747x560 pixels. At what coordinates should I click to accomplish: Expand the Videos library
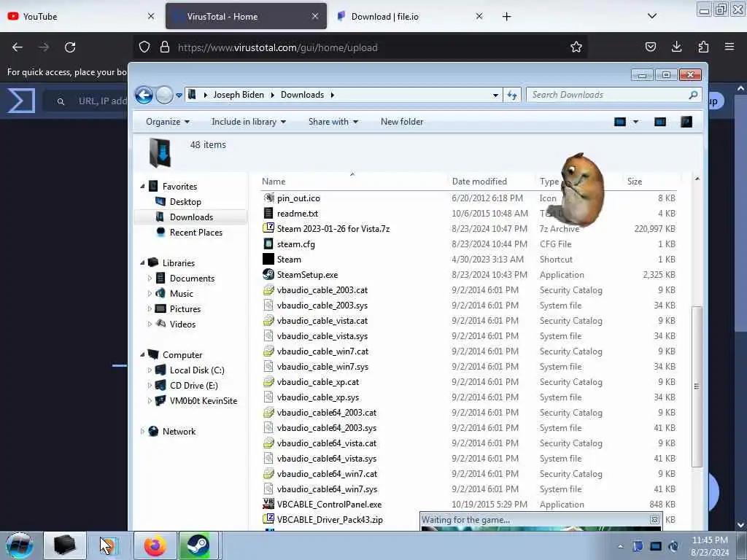click(x=150, y=324)
